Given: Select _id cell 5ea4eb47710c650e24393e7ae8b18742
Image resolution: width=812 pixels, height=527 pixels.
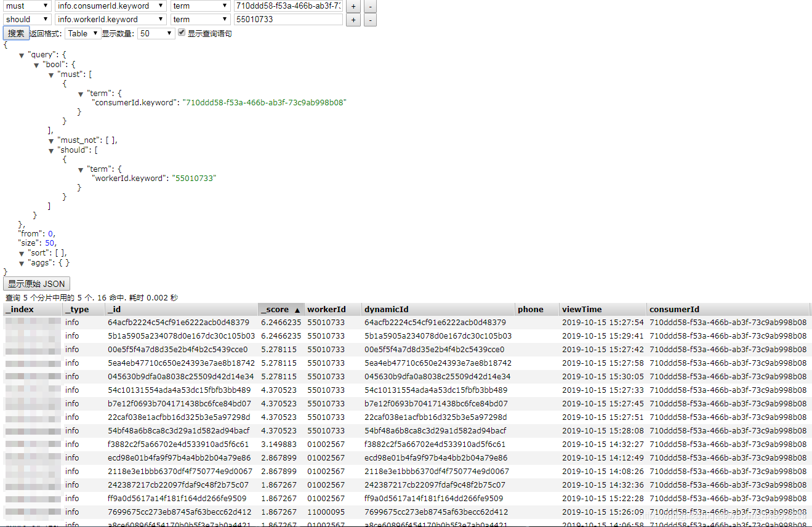Looking at the screenshot, I should point(181,363).
